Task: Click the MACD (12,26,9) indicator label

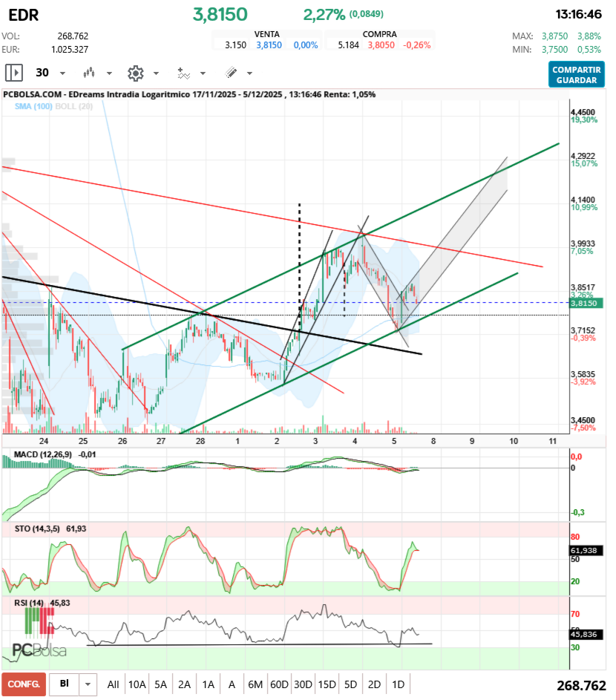Action: [x=42, y=454]
